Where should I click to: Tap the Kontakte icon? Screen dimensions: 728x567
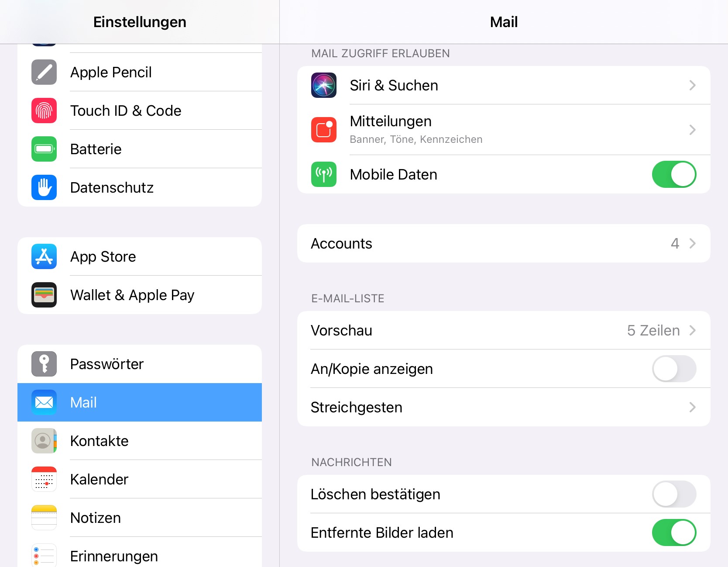(44, 441)
